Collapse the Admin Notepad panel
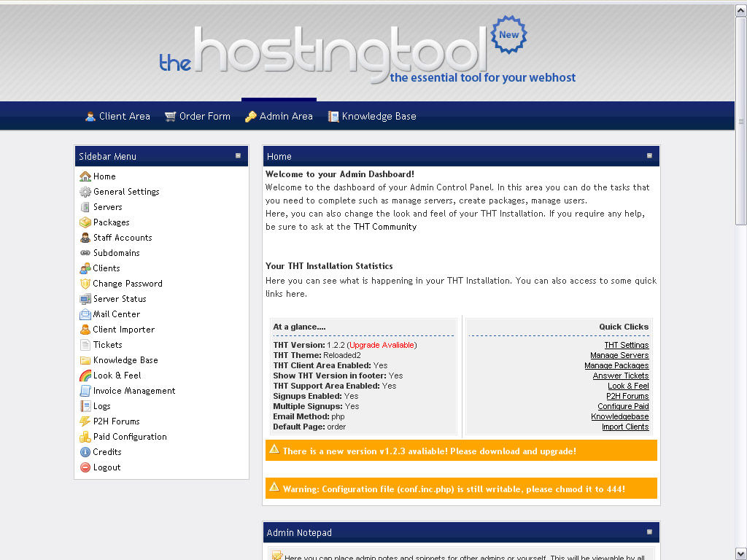 point(649,532)
